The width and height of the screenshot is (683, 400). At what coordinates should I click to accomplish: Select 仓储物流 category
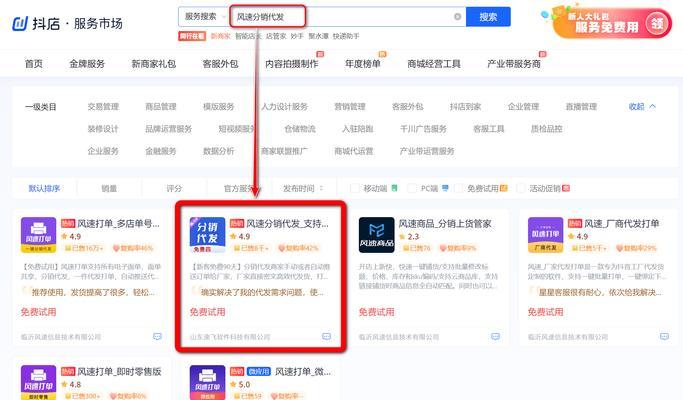(300, 129)
